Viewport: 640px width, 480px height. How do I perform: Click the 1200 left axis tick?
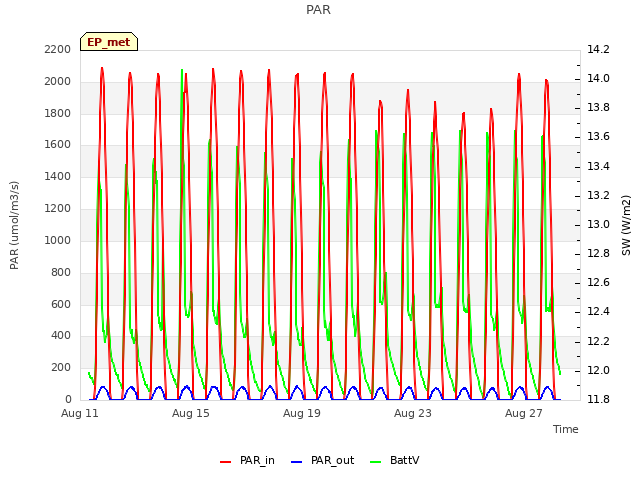[58, 208]
